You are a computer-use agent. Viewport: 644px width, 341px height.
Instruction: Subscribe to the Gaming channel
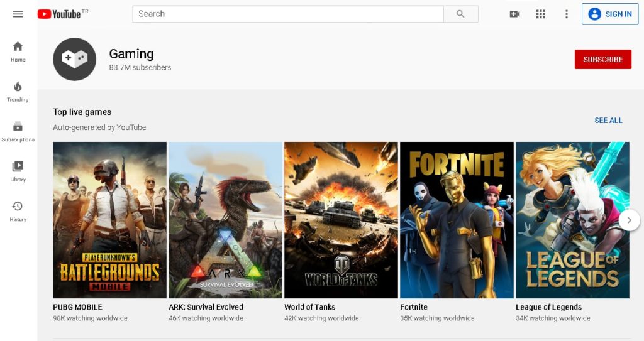pos(603,59)
